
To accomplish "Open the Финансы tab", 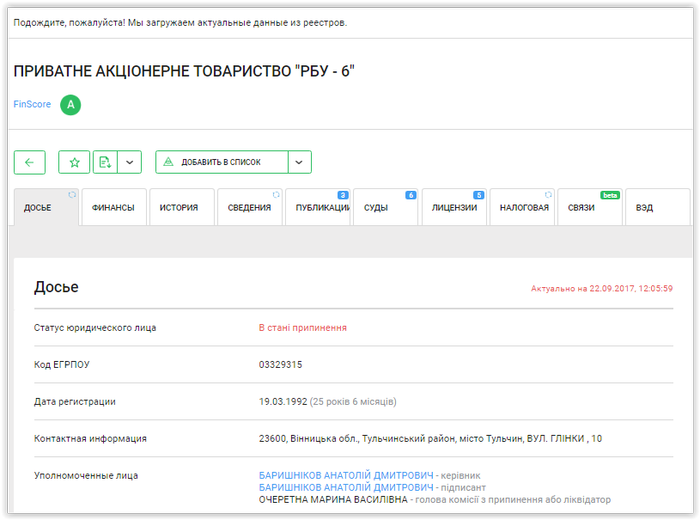I will tap(114, 208).
